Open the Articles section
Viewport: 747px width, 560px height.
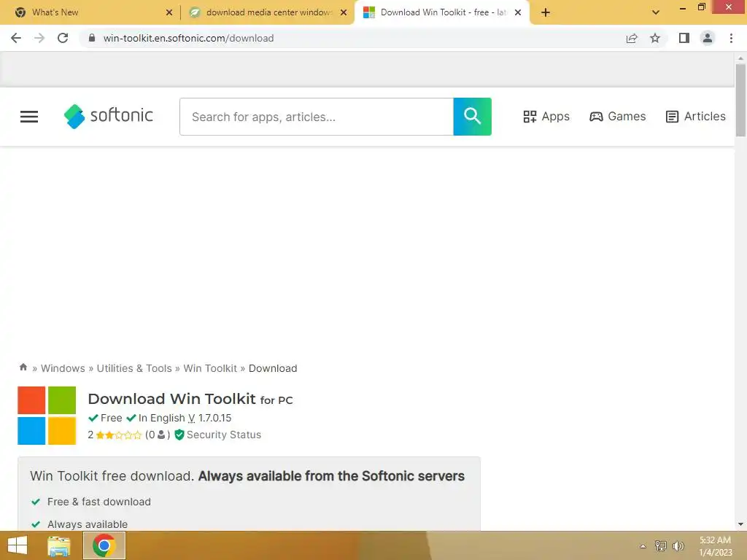point(695,116)
